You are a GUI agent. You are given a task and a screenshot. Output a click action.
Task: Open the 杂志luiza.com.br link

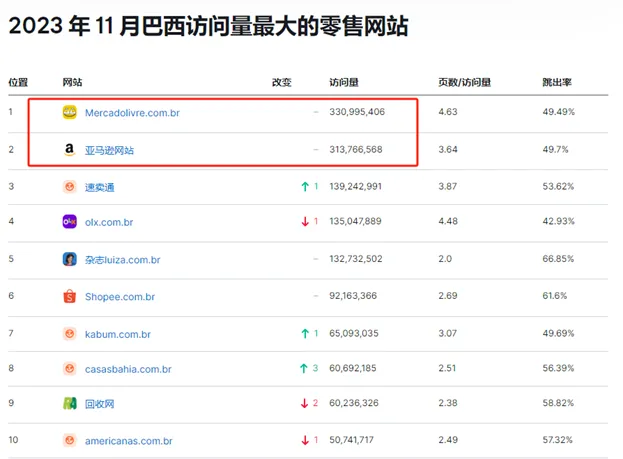click(122, 260)
